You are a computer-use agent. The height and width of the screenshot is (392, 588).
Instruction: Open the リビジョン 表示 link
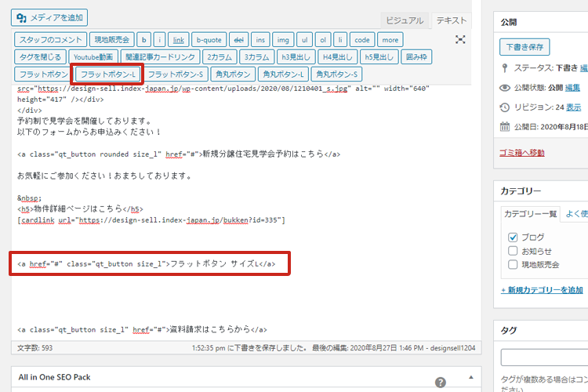point(573,107)
